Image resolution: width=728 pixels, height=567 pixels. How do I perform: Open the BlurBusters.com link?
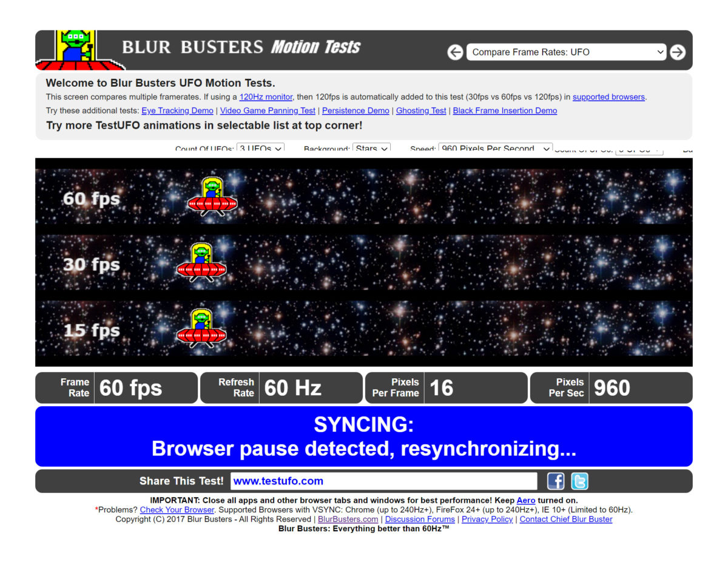click(x=348, y=519)
